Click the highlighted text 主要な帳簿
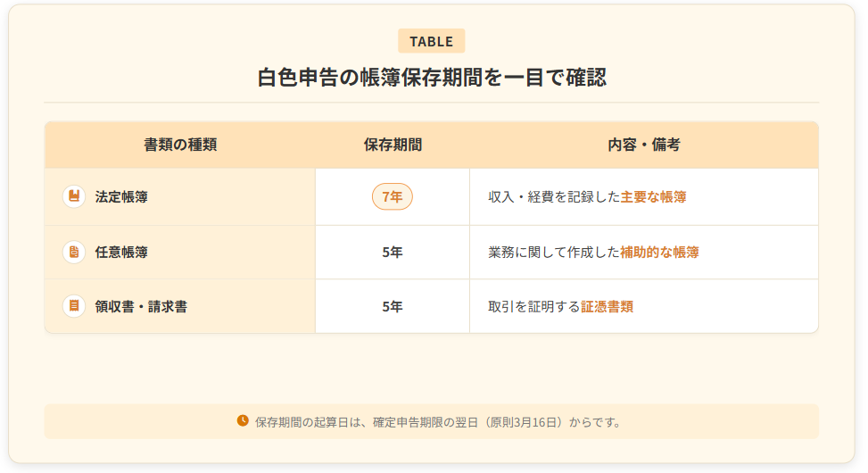868x473 pixels. click(653, 197)
